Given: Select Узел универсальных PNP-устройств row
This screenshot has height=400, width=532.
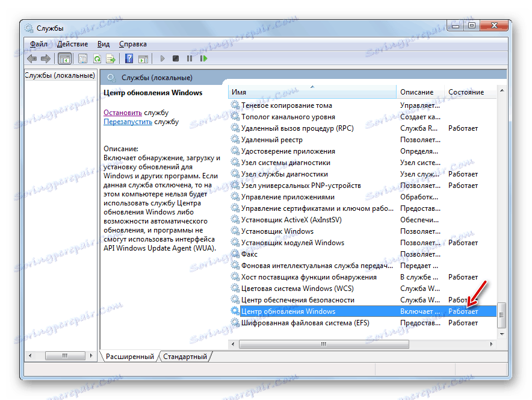Looking at the screenshot, I should [x=363, y=186].
